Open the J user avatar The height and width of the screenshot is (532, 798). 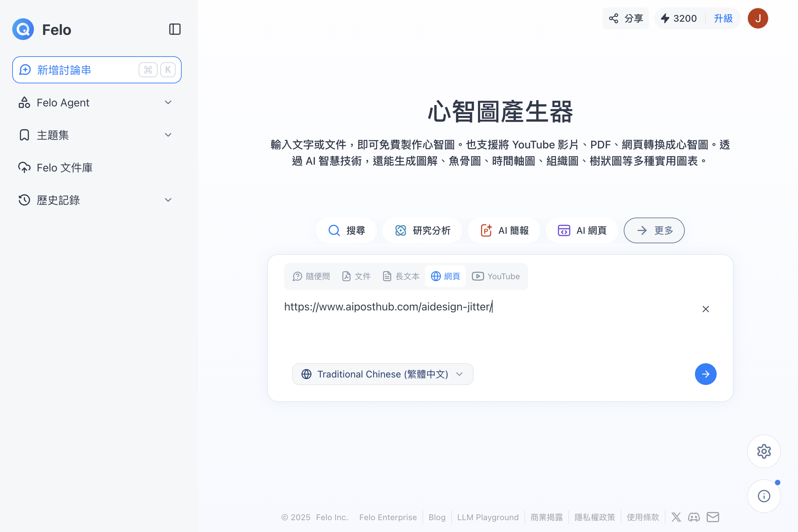pyautogui.click(x=757, y=18)
